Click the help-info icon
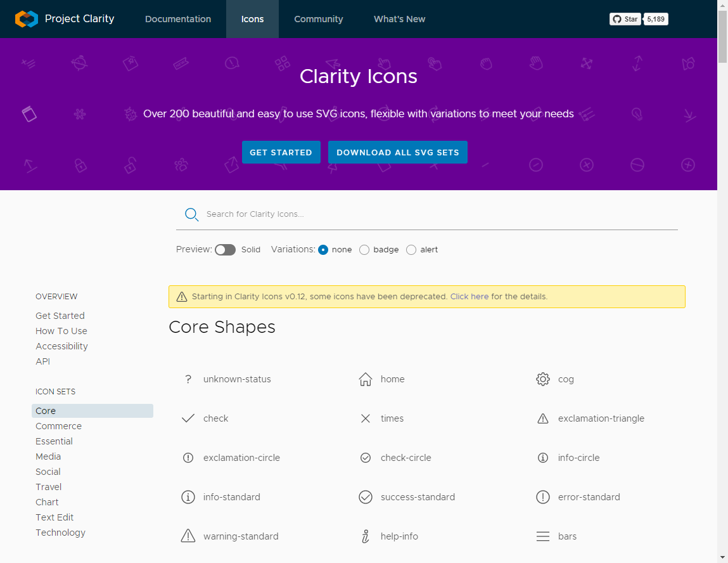The image size is (728, 563). 366,537
